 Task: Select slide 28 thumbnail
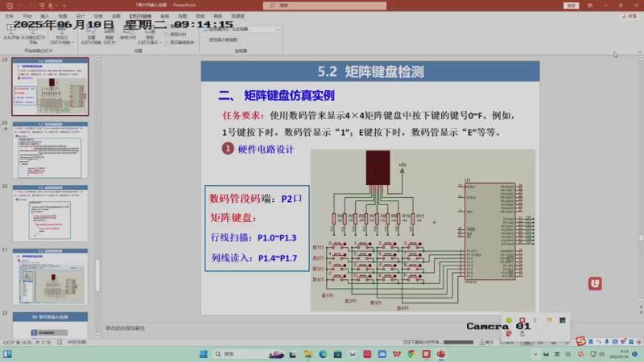pyautogui.click(x=50, y=87)
